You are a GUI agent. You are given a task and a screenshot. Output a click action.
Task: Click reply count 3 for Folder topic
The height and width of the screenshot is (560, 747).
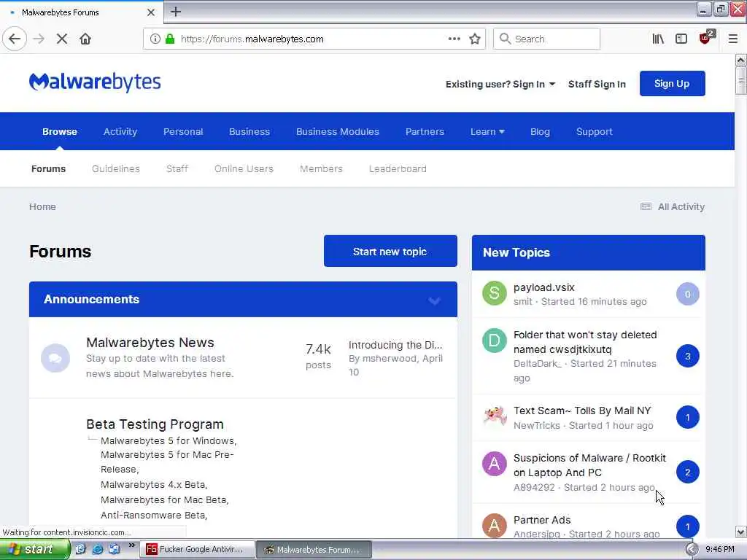[687, 356]
